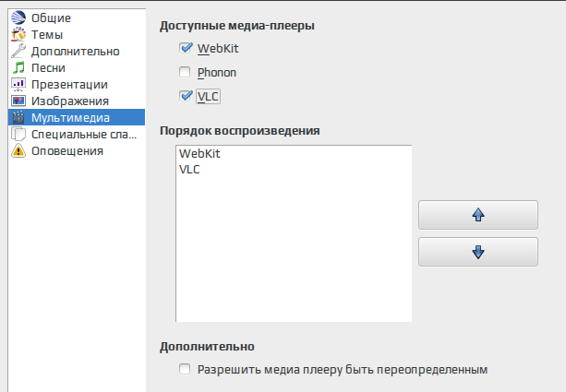Open the Общие settings section
566x392 pixels.
coord(77,18)
